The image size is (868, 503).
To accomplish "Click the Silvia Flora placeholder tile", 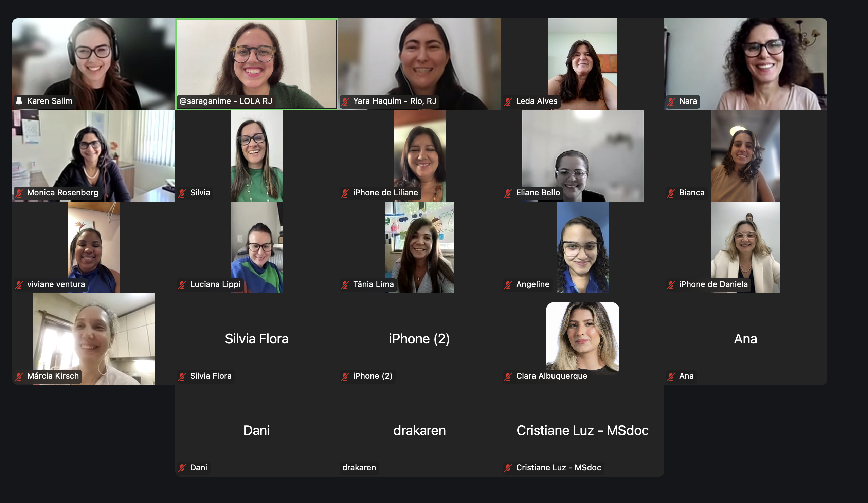I will 257,339.
